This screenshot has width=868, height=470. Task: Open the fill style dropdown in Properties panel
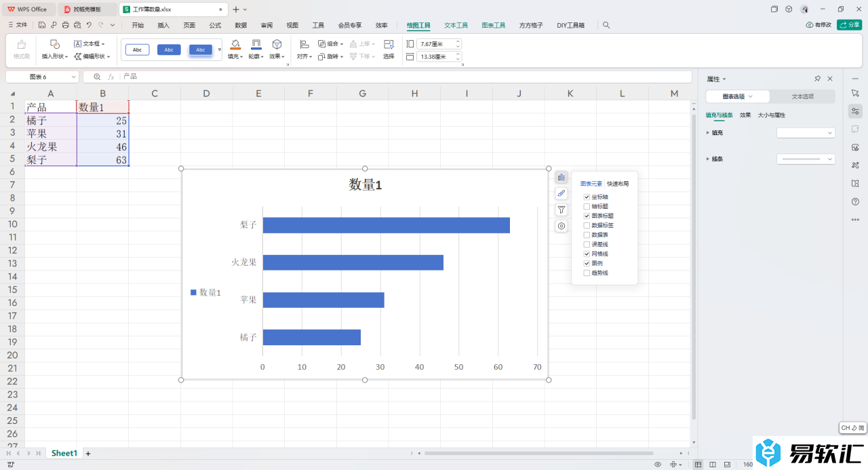806,133
